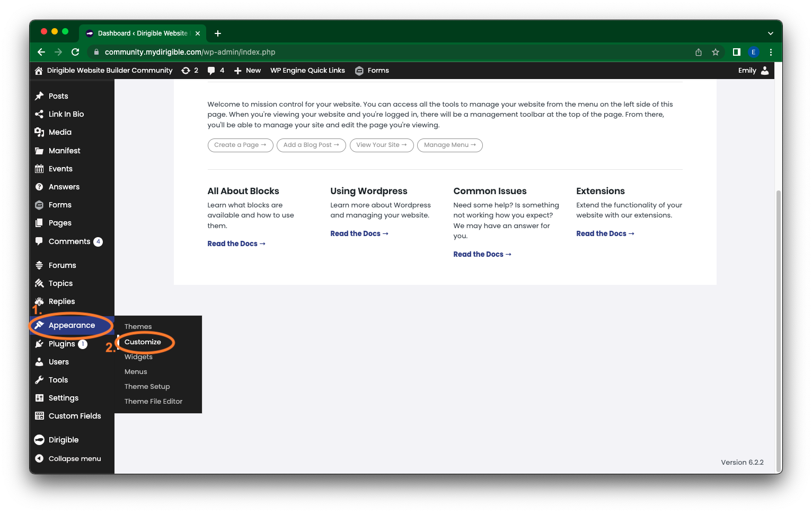Click the Users person icon
Viewport: 812px width, 513px height.
(39, 362)
